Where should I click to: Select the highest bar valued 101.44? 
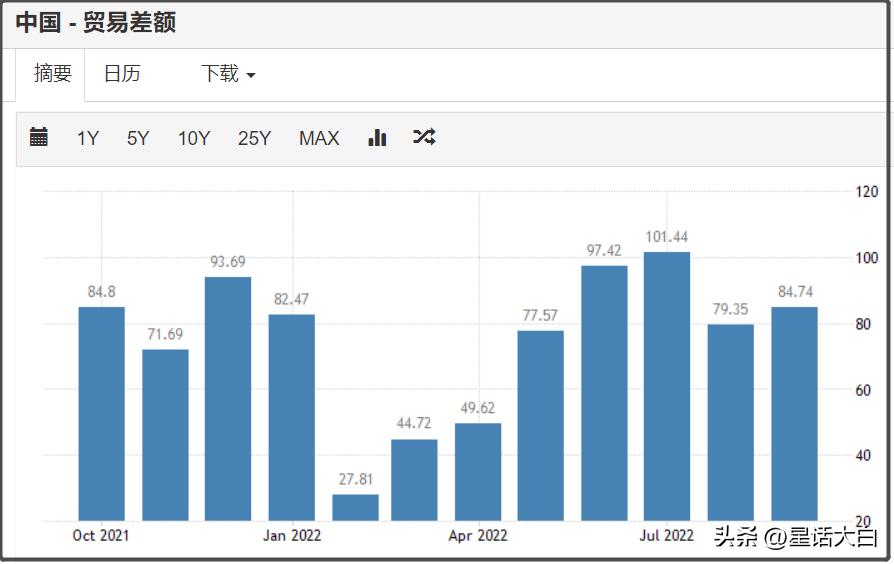click(x=667, y=386)
